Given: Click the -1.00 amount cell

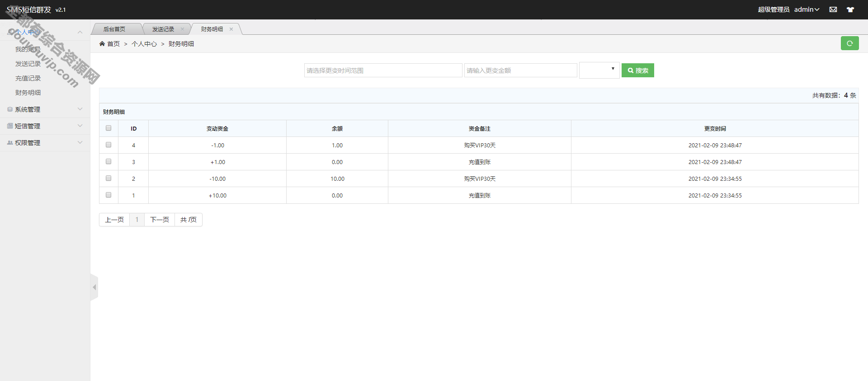Looking at the screenshot, I should pos(217,146).
